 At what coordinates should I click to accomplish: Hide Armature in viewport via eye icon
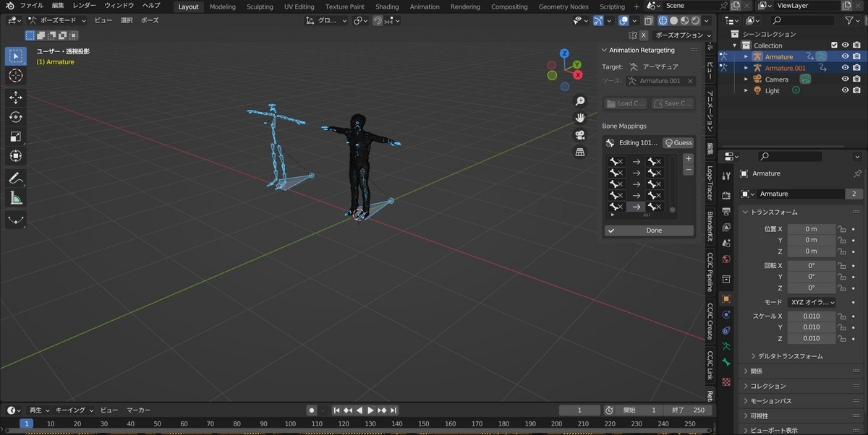click(845, 56)
